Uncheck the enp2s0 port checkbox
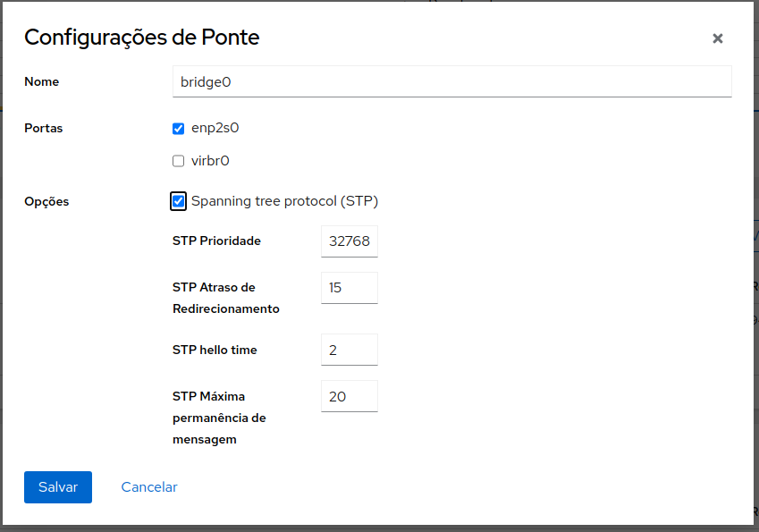 coord(179,128)
